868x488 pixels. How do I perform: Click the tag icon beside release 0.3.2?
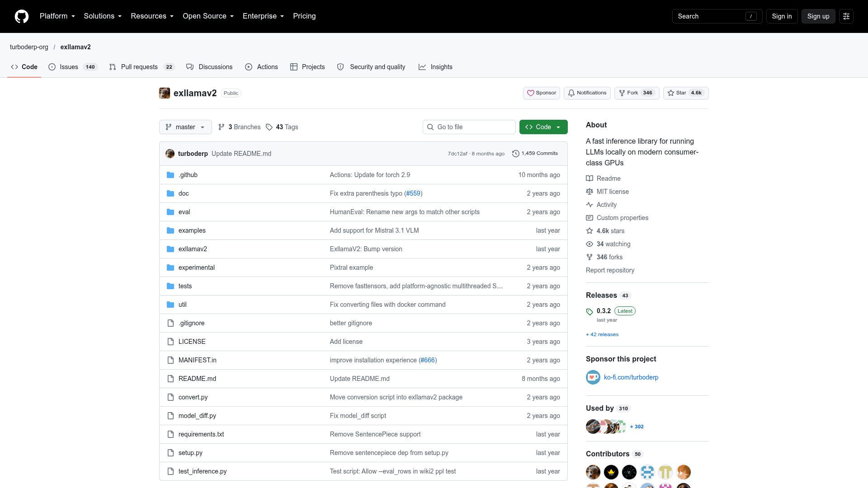pyautogui.click(x=590, y=312)
